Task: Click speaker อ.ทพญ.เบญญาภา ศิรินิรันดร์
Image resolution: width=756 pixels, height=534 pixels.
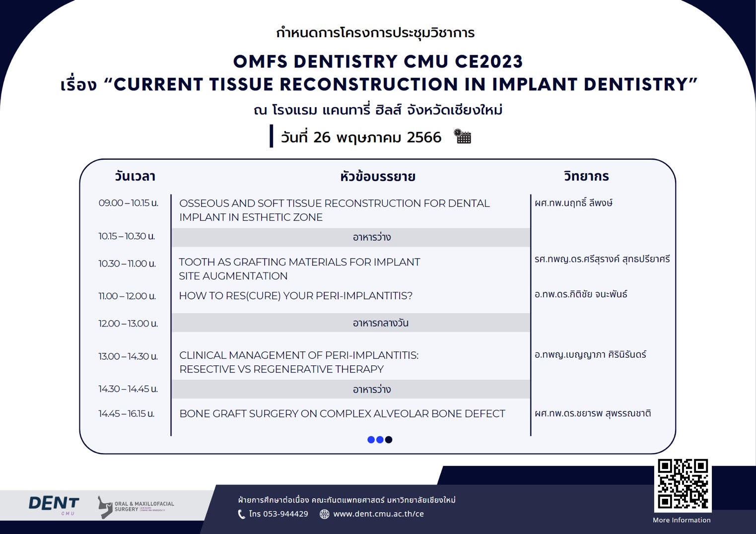Action: pyautogui.click(x=590, y=355)
